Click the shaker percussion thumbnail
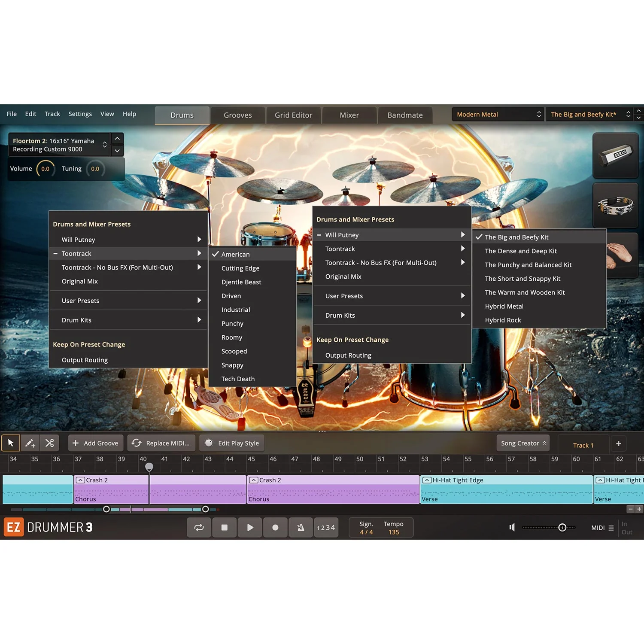The height and width of the screenshot is (644, 644). pyautogui.click(x=615, y=155)
